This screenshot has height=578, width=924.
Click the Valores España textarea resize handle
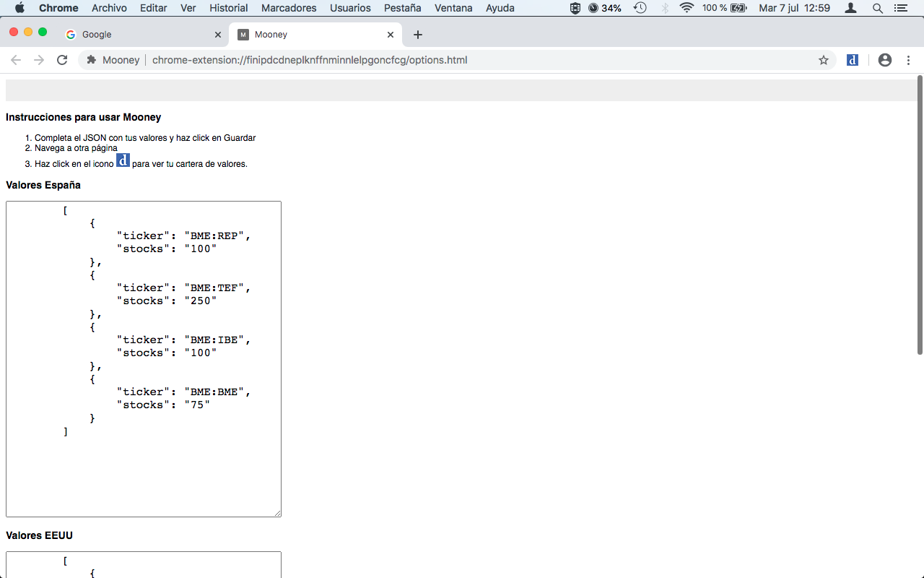(x=277, y=513)
